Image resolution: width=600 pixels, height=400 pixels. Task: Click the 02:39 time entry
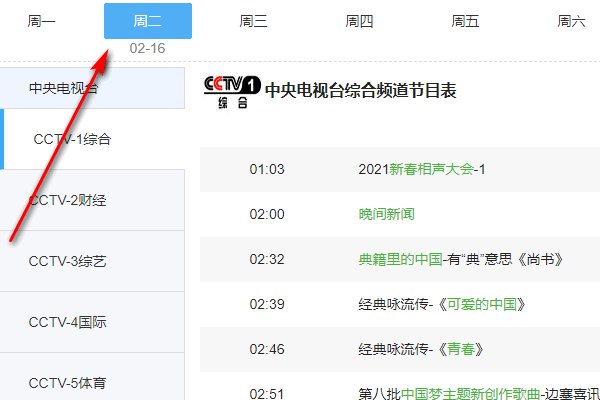[267, 304]
